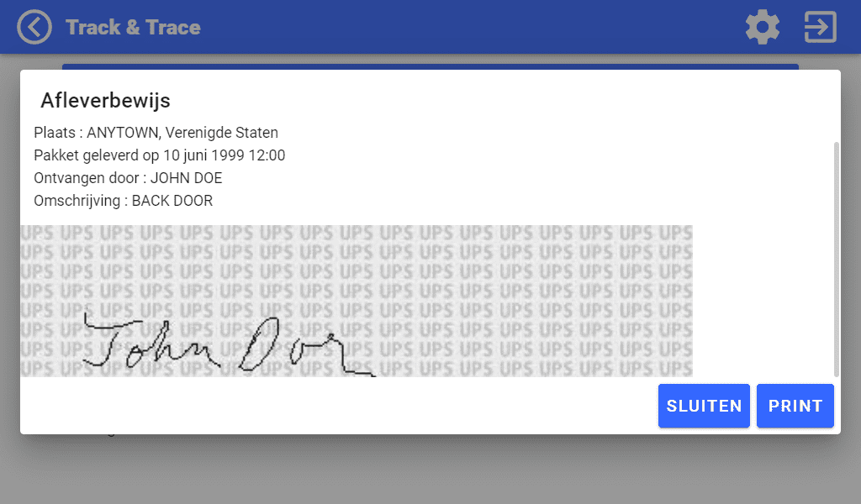Click the Omschrijving BACK DOOR line

pyautogui.click(x=123, y=201)
